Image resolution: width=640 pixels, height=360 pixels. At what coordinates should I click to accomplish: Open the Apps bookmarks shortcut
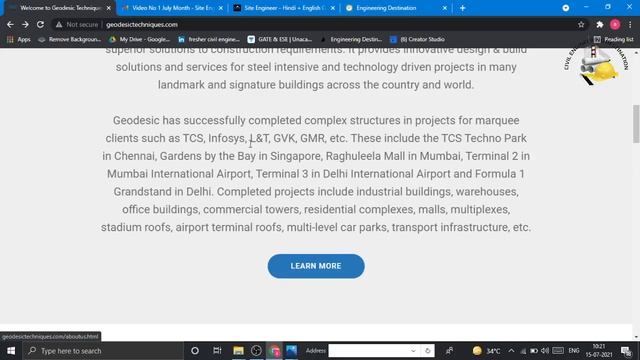[19, 39]
